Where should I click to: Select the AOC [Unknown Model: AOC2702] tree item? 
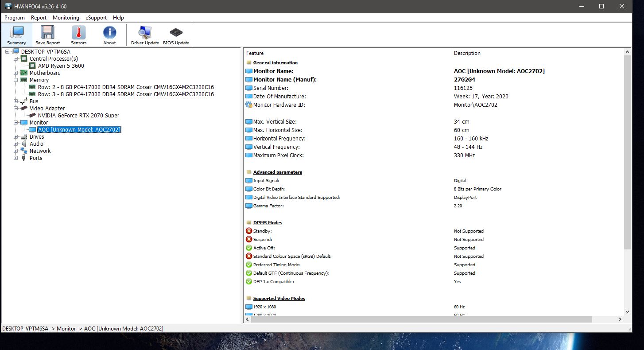click(x=79, y=129)
